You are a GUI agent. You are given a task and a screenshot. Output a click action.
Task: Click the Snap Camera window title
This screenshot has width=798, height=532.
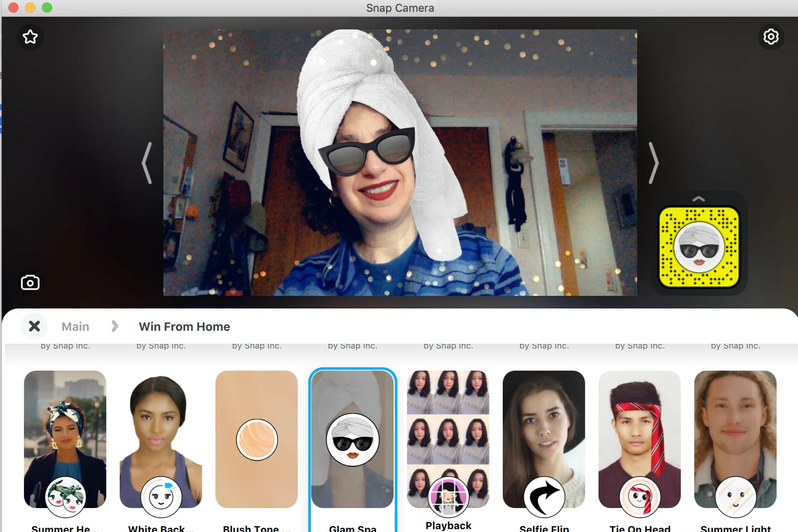pyautogui.click(x=400, y=8)
